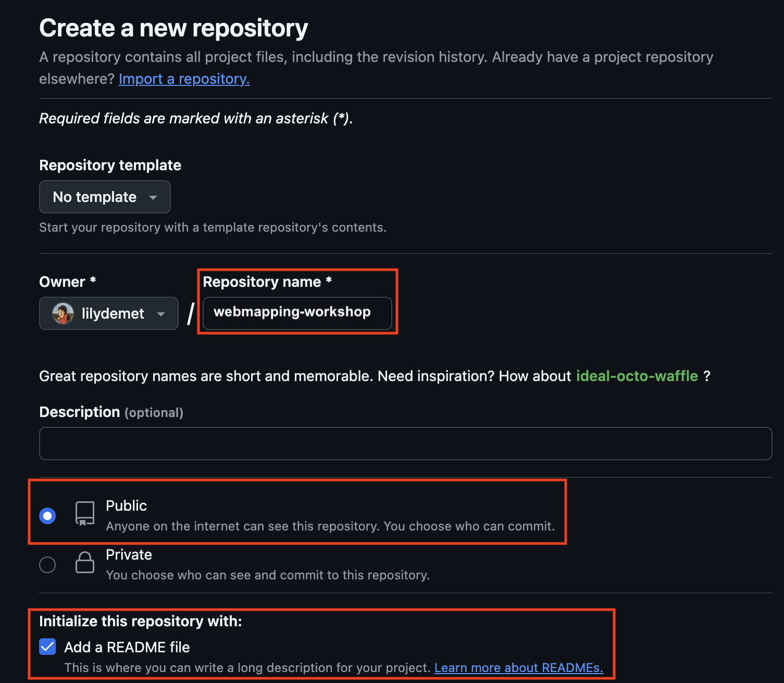Click the Anyone on the internet description

point(331,526)
